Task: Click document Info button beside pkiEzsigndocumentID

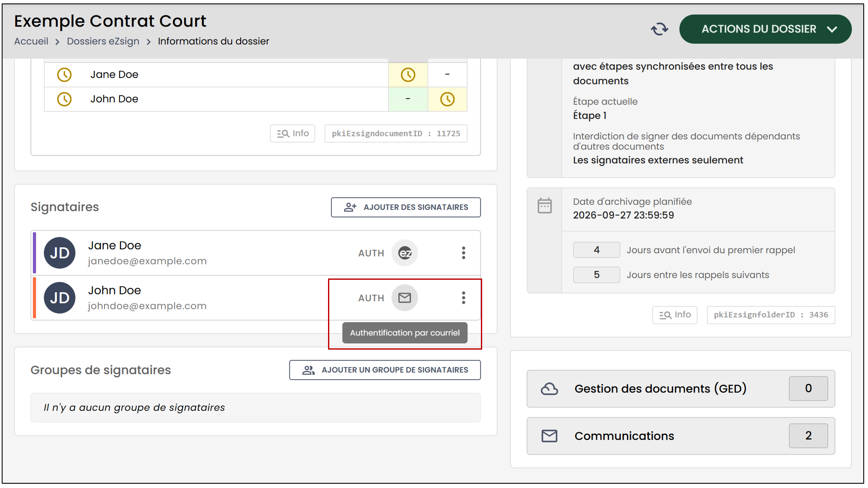Action: click(293, 134)
